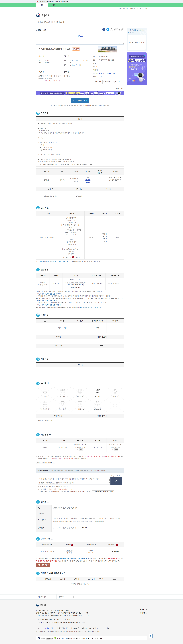The width and height of the screenshot is (183, 644).
Task: Click 채용담당자에게 메일로 질문하기 button
Action: (103, 492)
